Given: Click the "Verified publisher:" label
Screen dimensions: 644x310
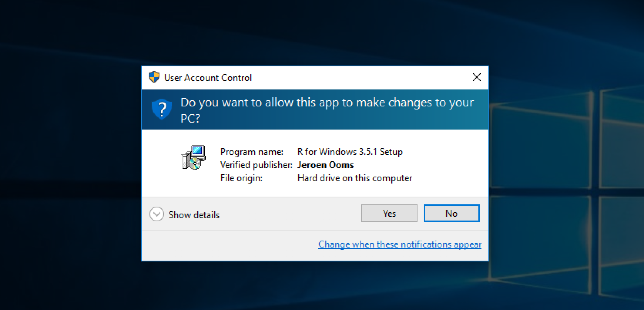Looking at the screenshot, I should tap(256, 165).
